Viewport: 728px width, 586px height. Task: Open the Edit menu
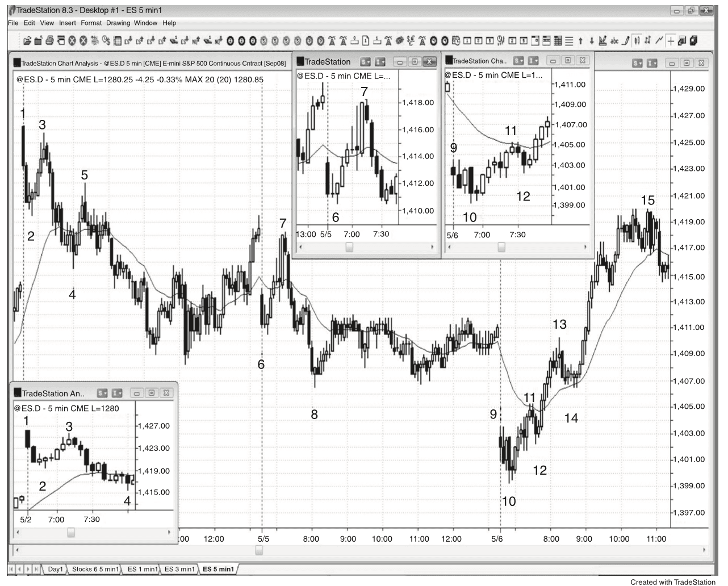coord(30,23)
